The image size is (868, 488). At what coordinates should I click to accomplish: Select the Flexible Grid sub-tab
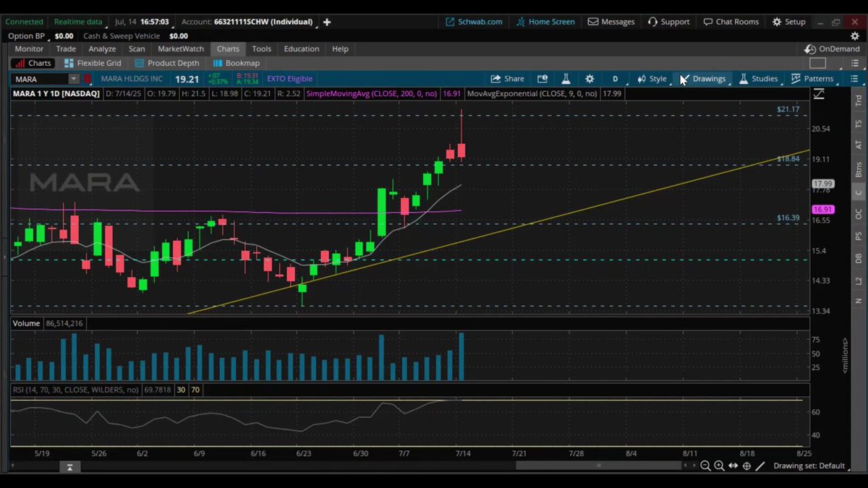pos(93,63)
